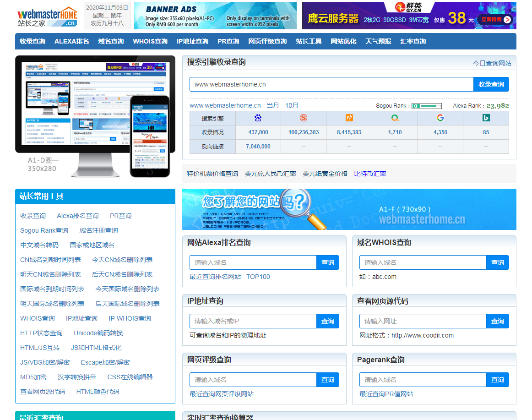
Task: Open the 比特币汇率 link
Action: [370, 174]
